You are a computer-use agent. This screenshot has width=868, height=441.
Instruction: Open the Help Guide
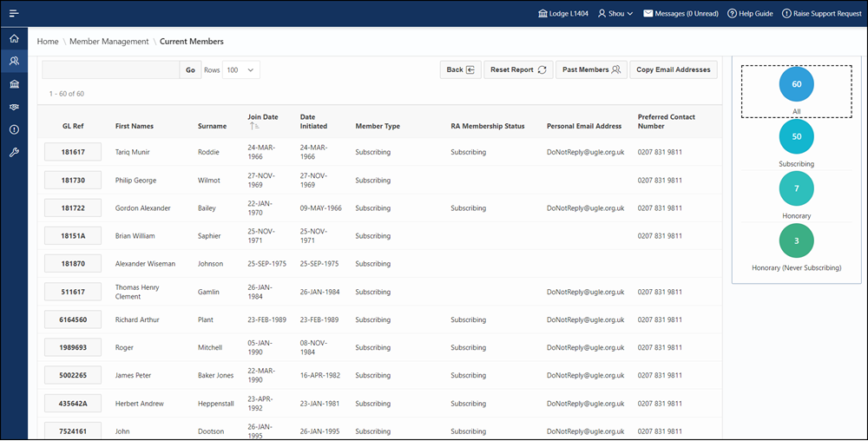(x=750, y=14)
